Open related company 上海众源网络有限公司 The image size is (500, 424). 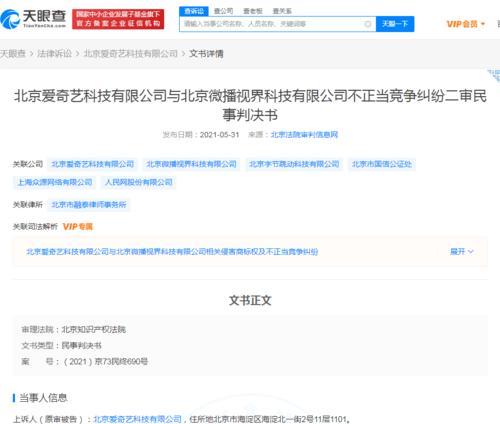[55, 182]
